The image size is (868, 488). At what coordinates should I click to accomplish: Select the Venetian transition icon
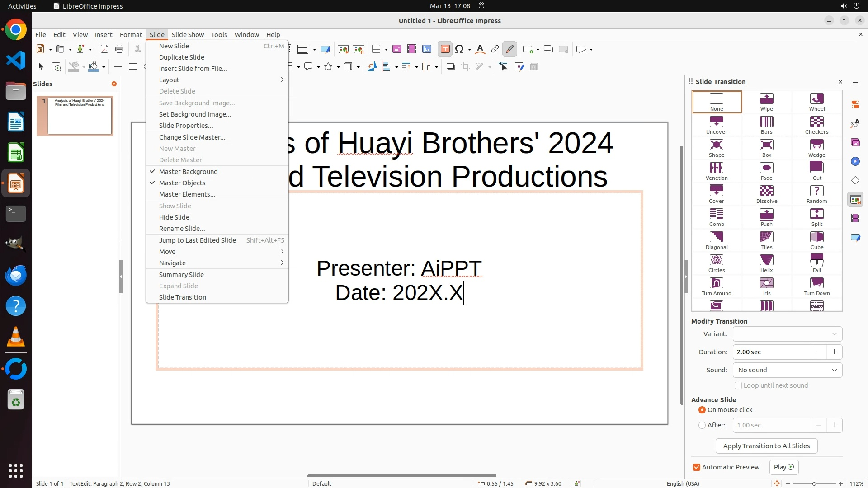(x=716, y=168)
